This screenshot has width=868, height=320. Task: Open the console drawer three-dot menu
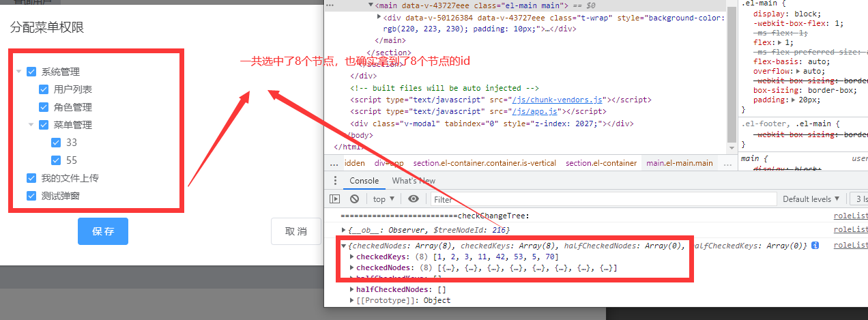pyautogui.click(x=334, y=181)
